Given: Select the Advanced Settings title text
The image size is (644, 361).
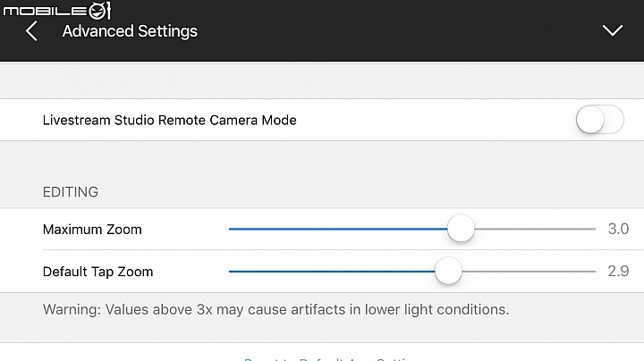Looking at the screenshot, I should [130, 31].
